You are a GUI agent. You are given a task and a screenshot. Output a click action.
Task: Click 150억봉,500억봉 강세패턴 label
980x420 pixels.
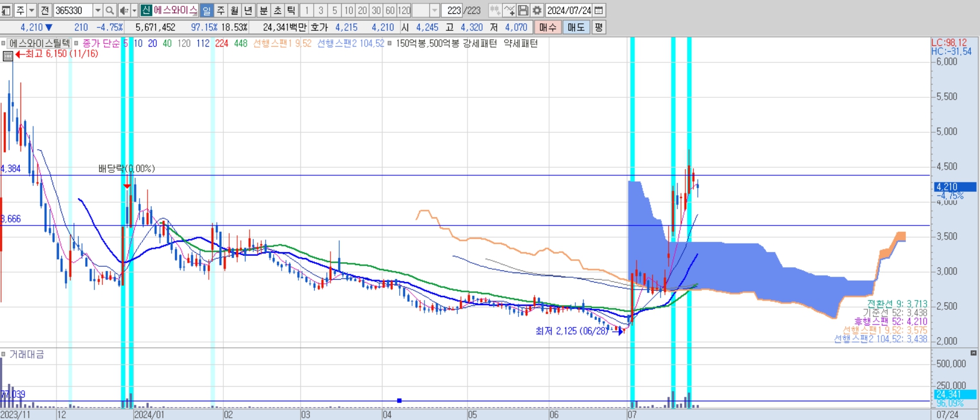coord(447,43)
